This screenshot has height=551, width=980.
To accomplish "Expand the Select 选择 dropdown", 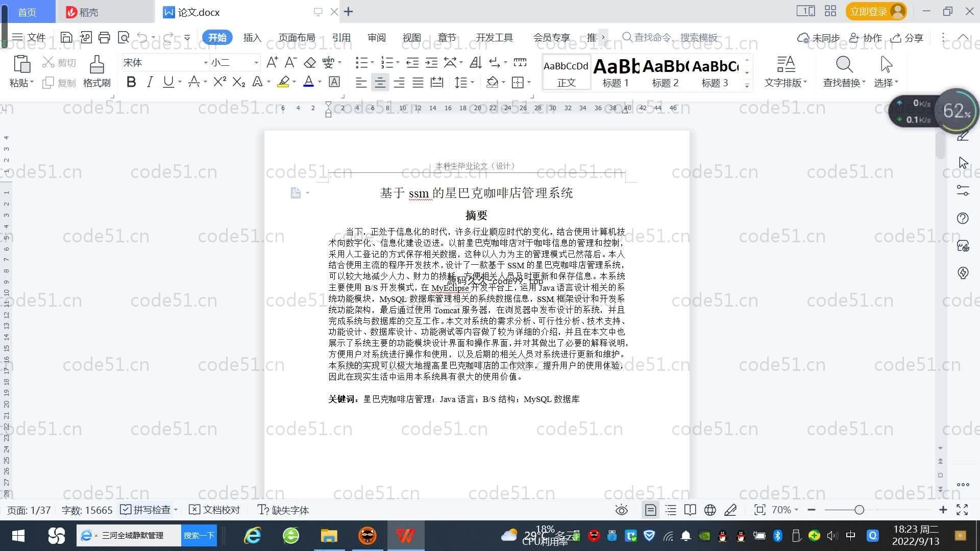I will pyautogui.click(x=886, y=83).
